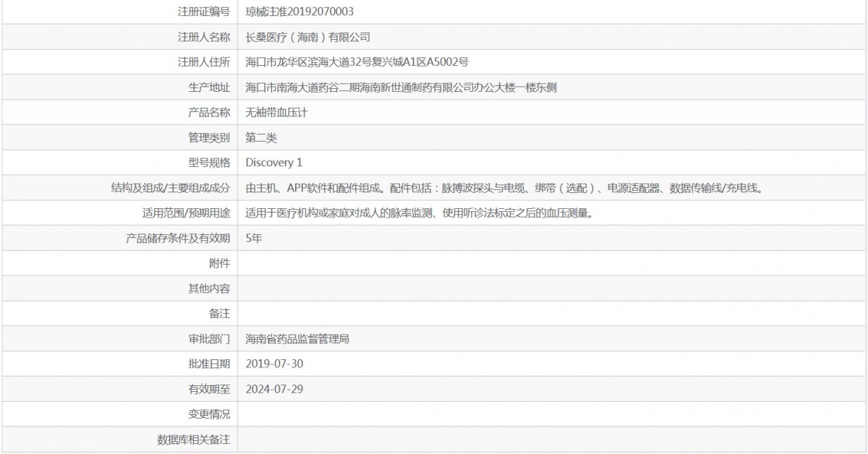This screenshot has height=454, width=868.
Task: Click the validity period value 5年
Action: point(254,238)
